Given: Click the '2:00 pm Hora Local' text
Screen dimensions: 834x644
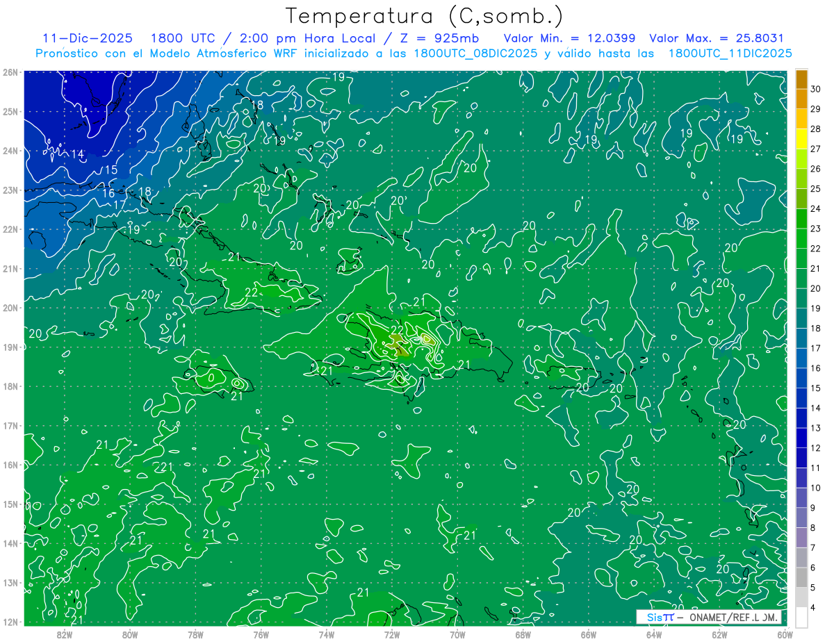Looking at the screenshot, I should [x=307, y=38].
